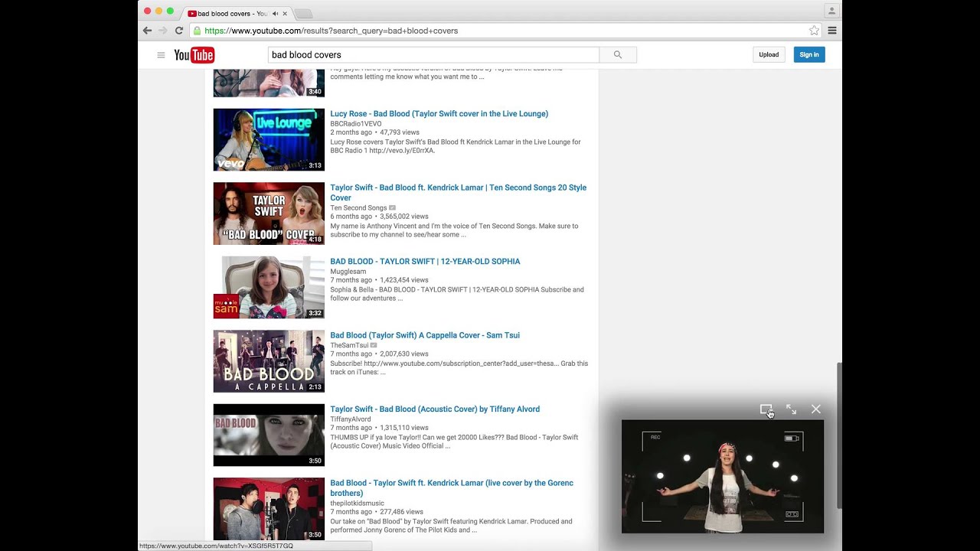Viewport: 980px width, 551px height.
Task: Click partially visible top video thumbnail
Action: pos(269,83)
